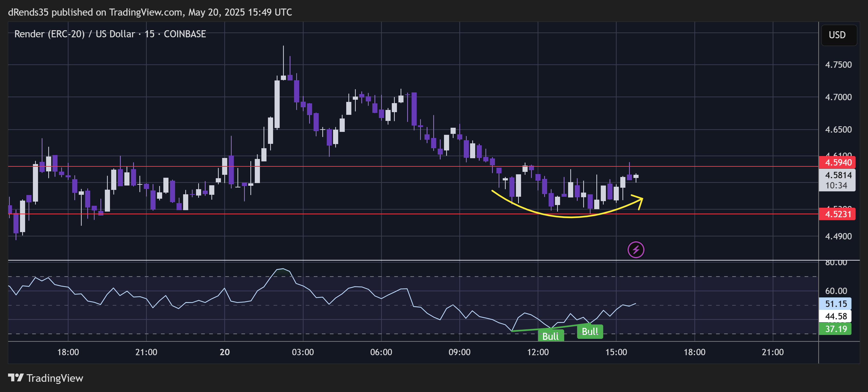Click the 60.00 RSI axis label
868x392 pixels.
(x=836, y=291)
